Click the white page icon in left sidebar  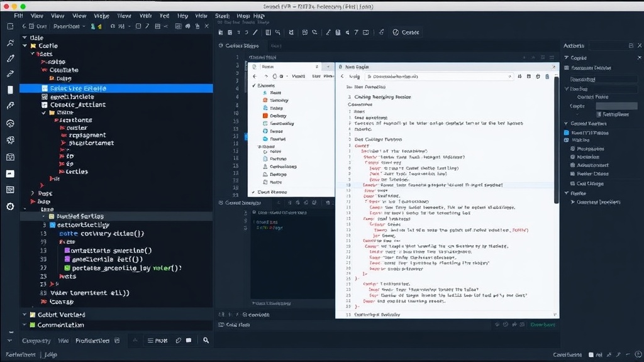10,90
